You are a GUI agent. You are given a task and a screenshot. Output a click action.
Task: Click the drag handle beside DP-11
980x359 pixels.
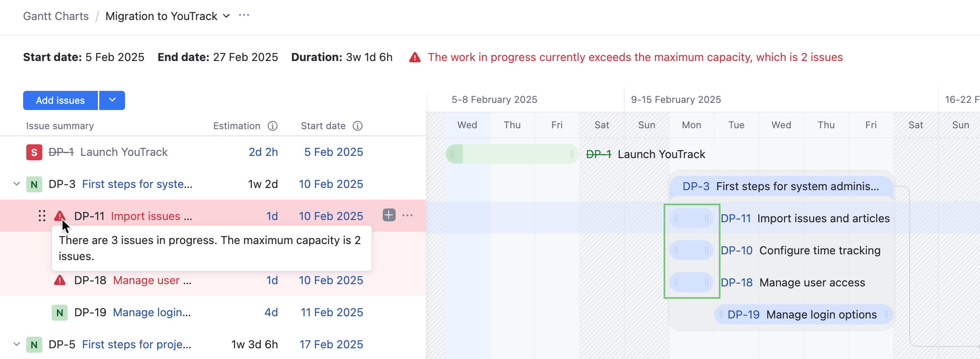[42, 216]
